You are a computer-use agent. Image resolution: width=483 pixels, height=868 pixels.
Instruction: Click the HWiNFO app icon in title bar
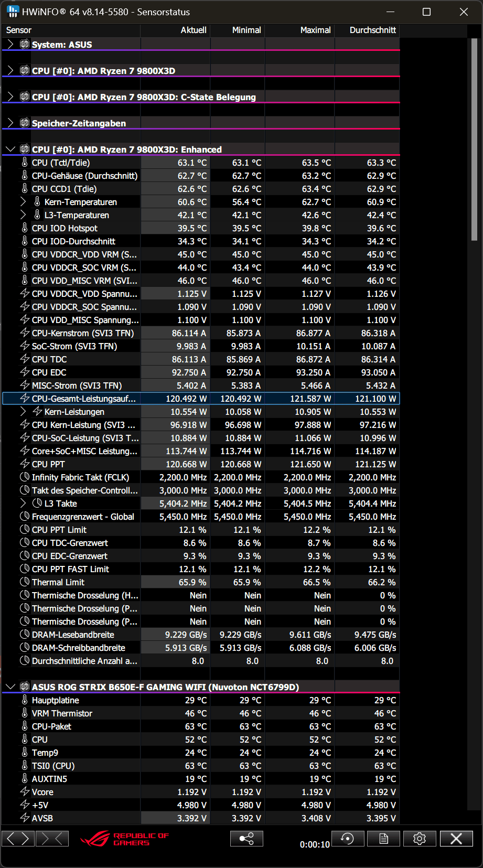click(x=13, y=12)
